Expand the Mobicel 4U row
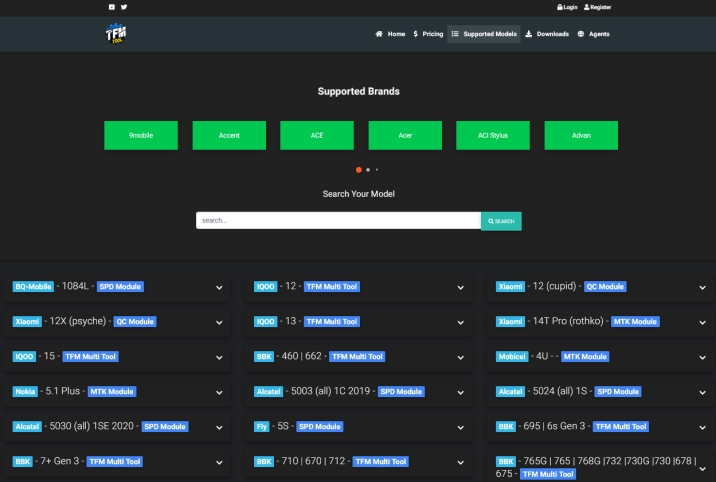 click(x=600, y=356)
